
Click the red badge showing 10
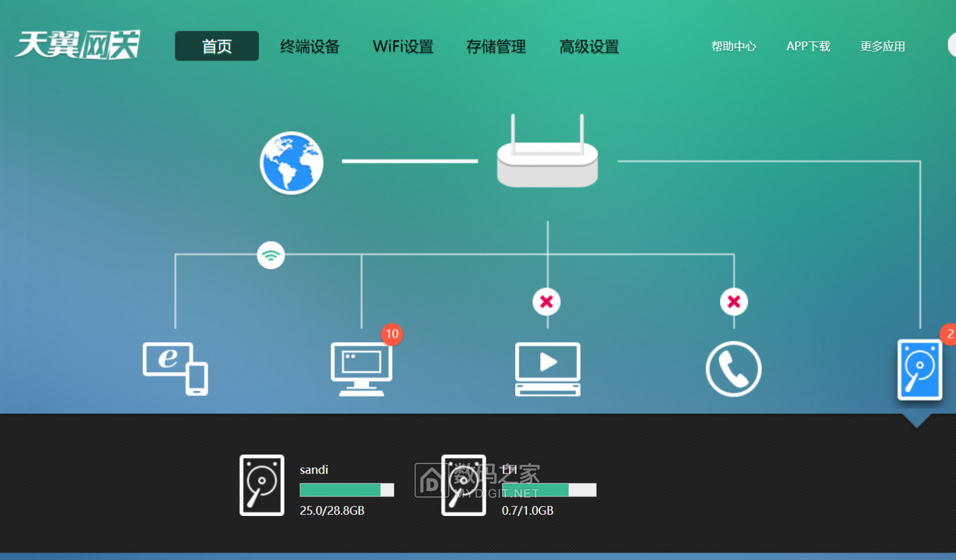click(x=392, y=334)
